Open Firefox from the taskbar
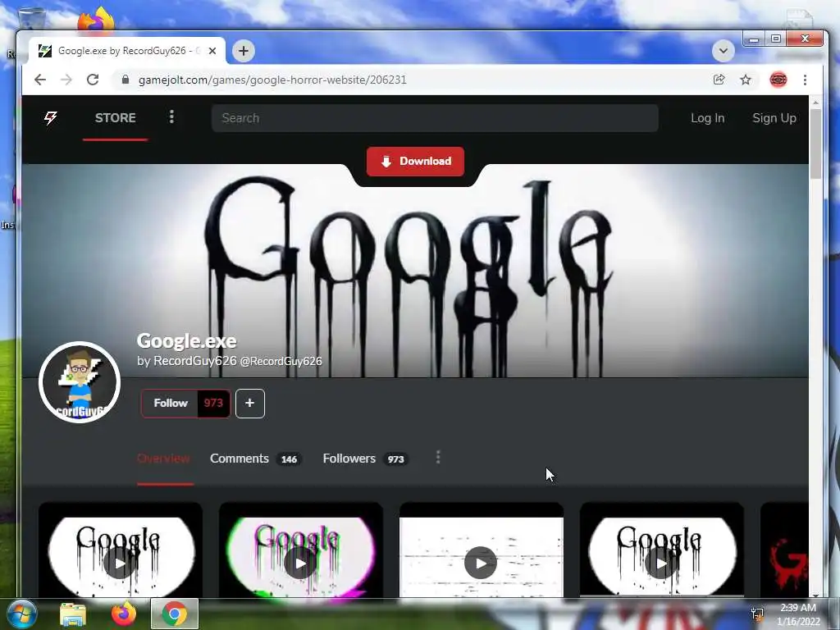The image size is (840, 630). tap(123, 614)
